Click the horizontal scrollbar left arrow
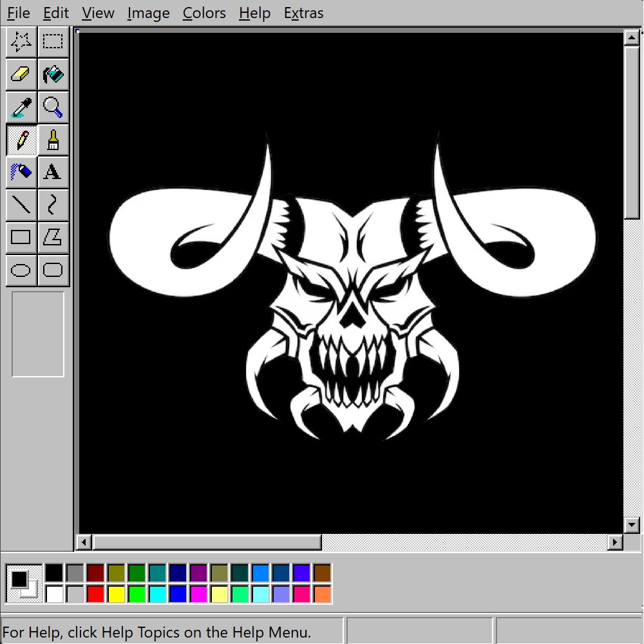644x644 pixels. pyautogui.click(x=84, y=542)
